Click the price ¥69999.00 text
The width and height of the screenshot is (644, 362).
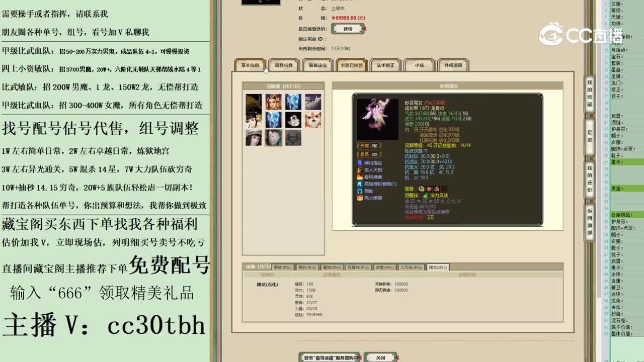click(348, 18)
